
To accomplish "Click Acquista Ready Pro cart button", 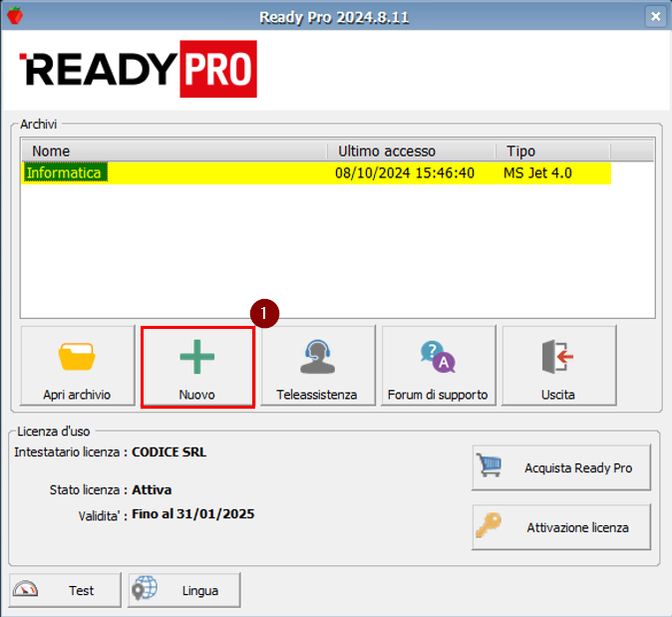I will point(561,467).
